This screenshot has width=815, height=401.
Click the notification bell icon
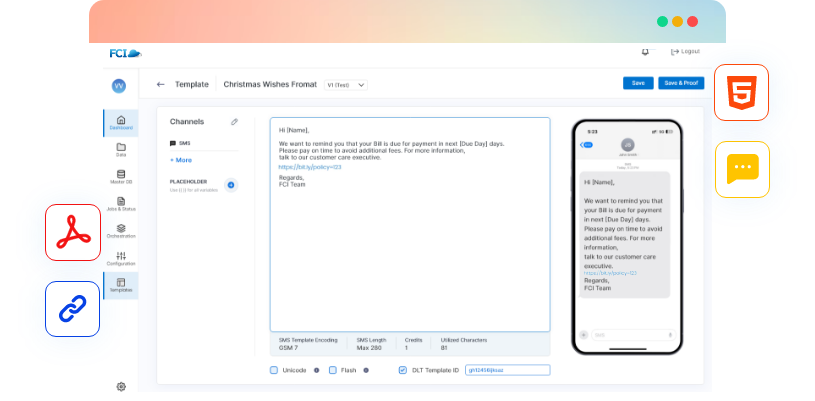(x=645, y=51)
